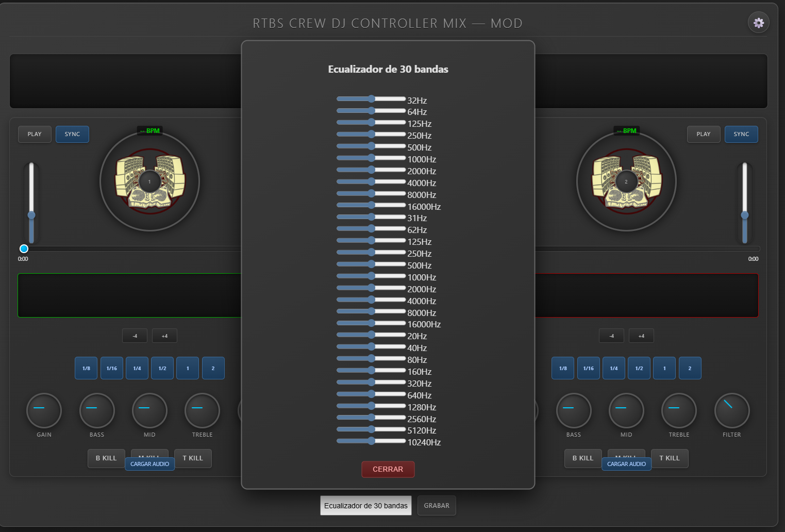Click CERRAR to close the equalizer
Viewport: 785px width, 532px height.
coord(388,469)
